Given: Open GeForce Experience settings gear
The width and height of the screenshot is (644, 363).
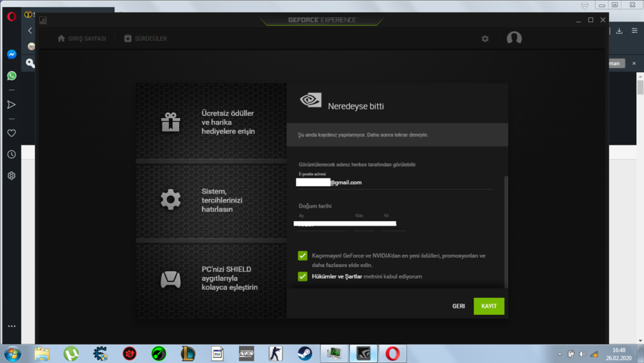Looking at the screenshot, I should pyautogui.click(x=485, y=39).
